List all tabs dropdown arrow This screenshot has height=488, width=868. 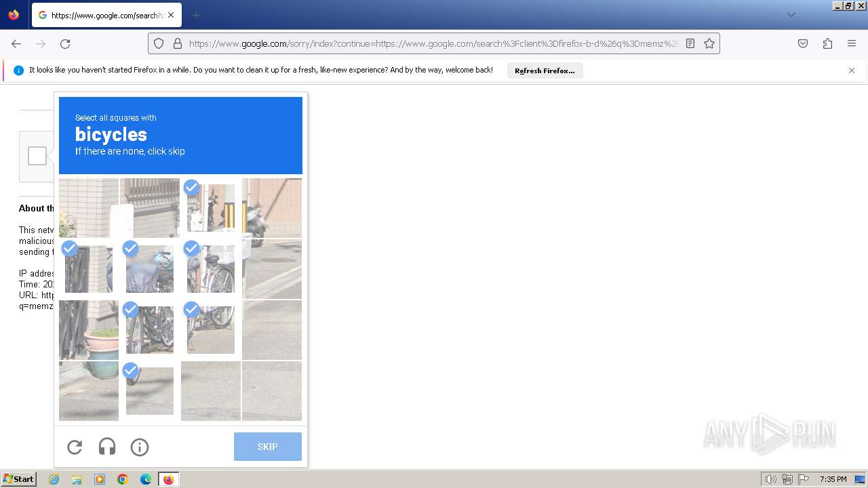click(791, 15)
